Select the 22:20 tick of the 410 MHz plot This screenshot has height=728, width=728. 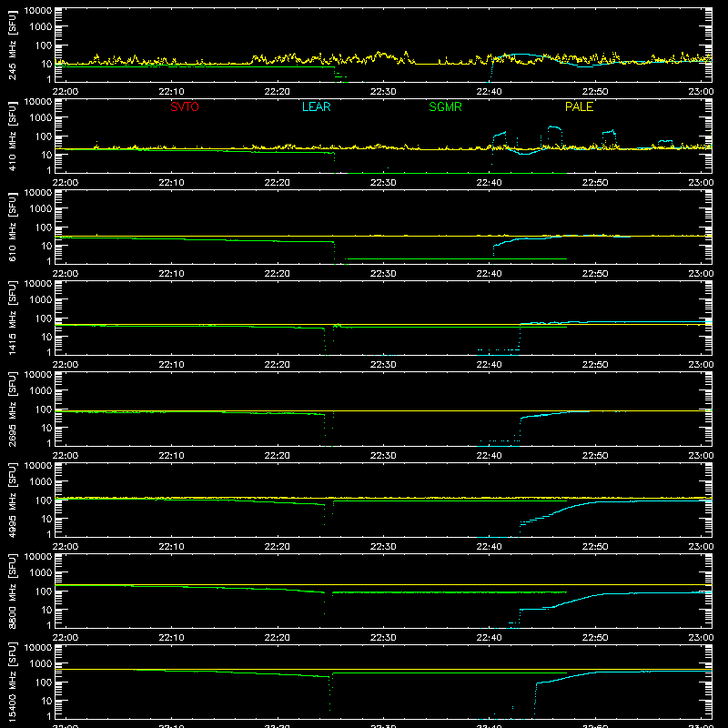(x=278, y=183)
